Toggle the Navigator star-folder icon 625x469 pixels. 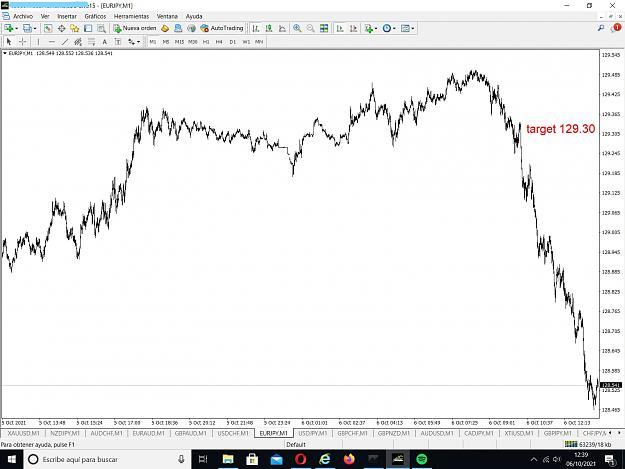(x=75, y=28)
